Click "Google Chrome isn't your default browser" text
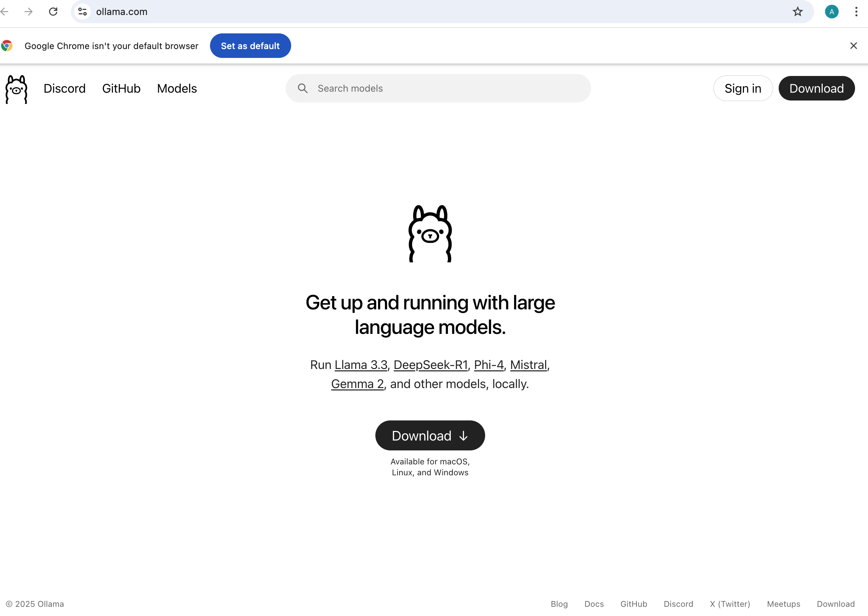This screenshot has height=616, width=868. pyautogui.click(x=111, y=46)
